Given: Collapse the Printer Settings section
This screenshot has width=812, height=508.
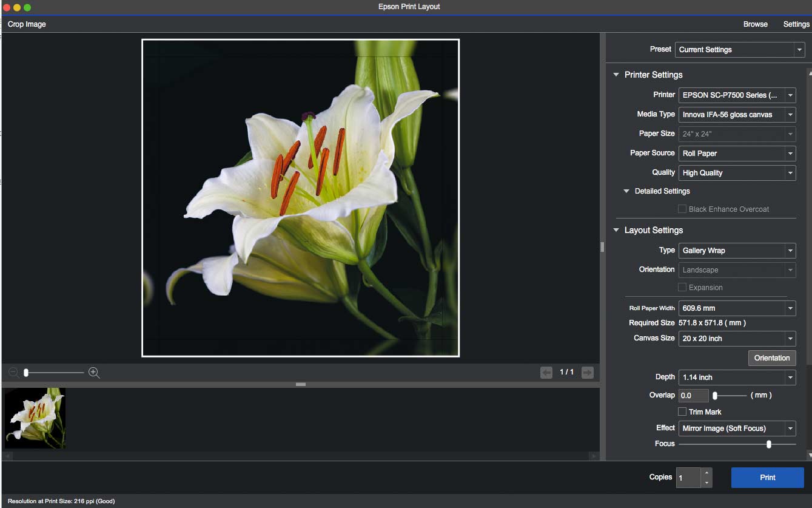Looking at the screenshot, I should tap(616, 75).
